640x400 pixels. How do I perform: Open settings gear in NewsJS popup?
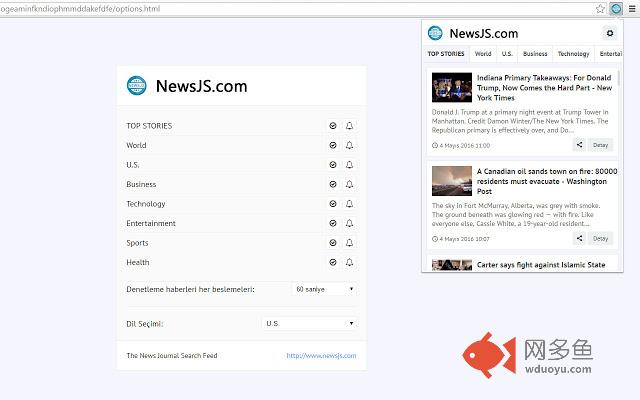610,33
